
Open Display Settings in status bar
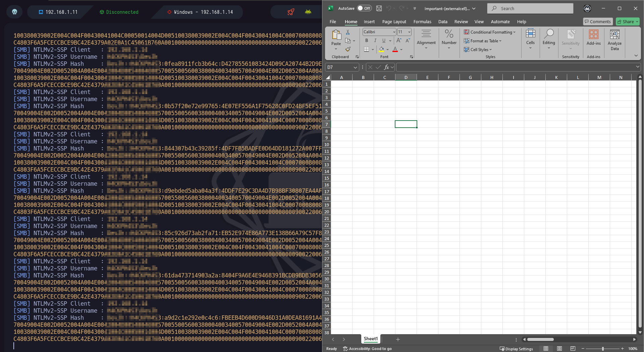(x=516, y=349)
